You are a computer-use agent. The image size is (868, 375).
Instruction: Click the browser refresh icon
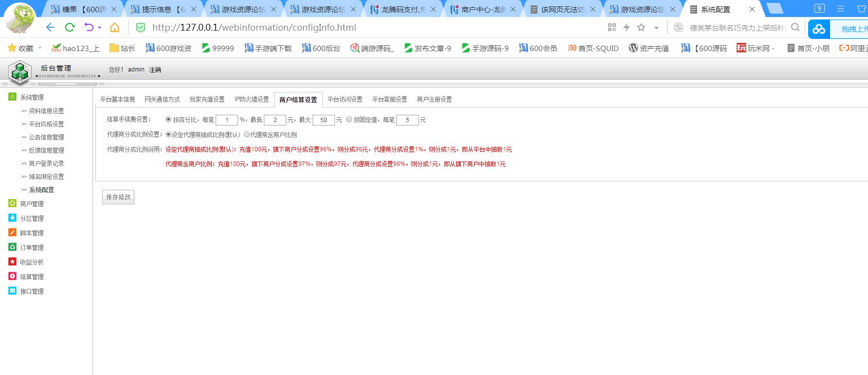click(x=70, y=28)
